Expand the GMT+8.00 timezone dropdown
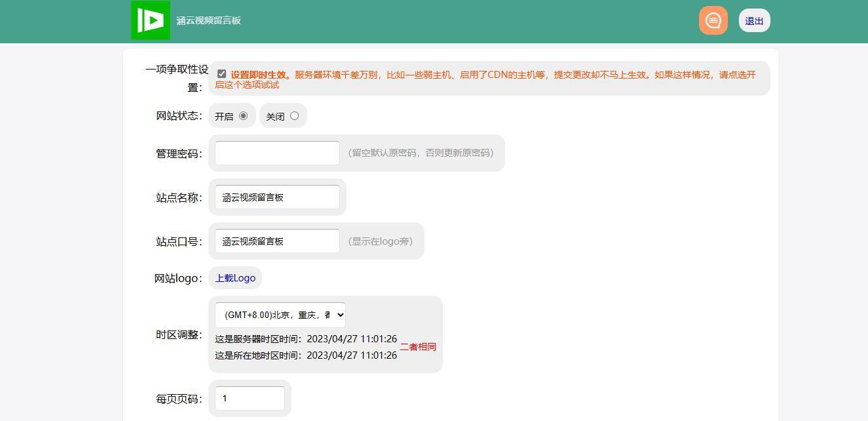 click(280, 315)
